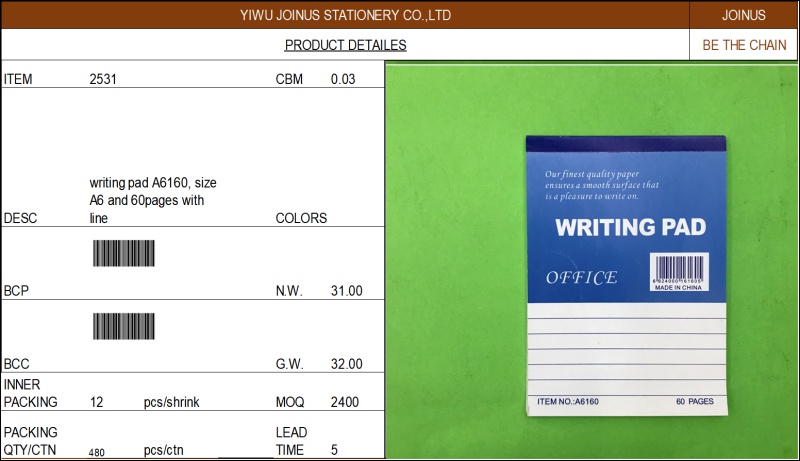
Task: Select the BE THE CHAIN slogan cell
Action: 743,45
